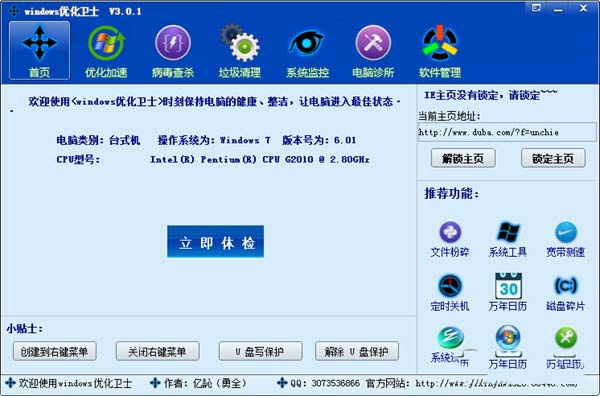The width and height of the screenshot is (600, 396).
Task: Open the 定时关机 scheduled shutdown tool
Action: tap(450, 293)
